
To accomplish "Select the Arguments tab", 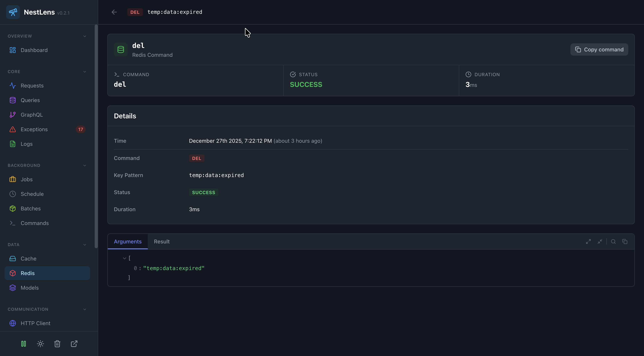I will click(127, 241).
